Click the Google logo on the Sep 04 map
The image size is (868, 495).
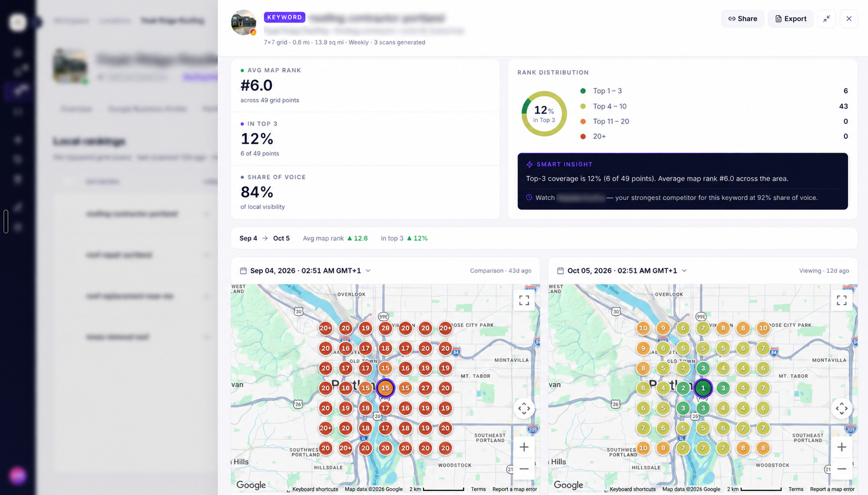tap(251, 485)
